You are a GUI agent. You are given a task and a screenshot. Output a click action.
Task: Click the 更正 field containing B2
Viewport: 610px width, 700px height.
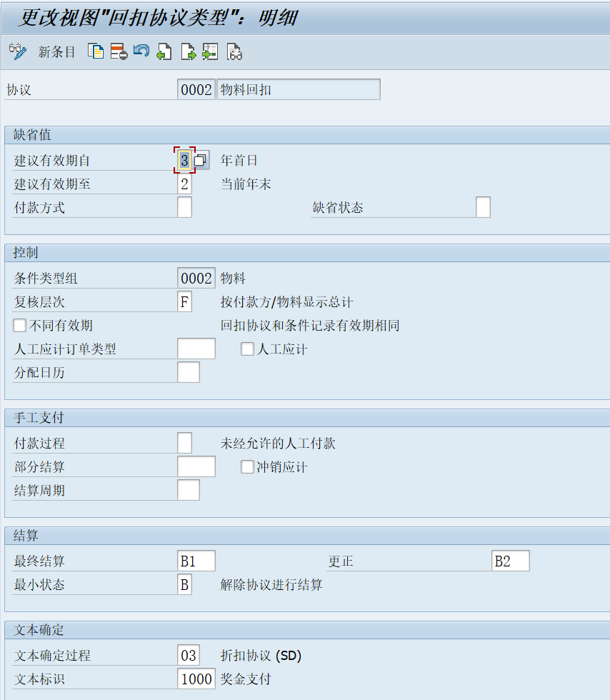511,561
